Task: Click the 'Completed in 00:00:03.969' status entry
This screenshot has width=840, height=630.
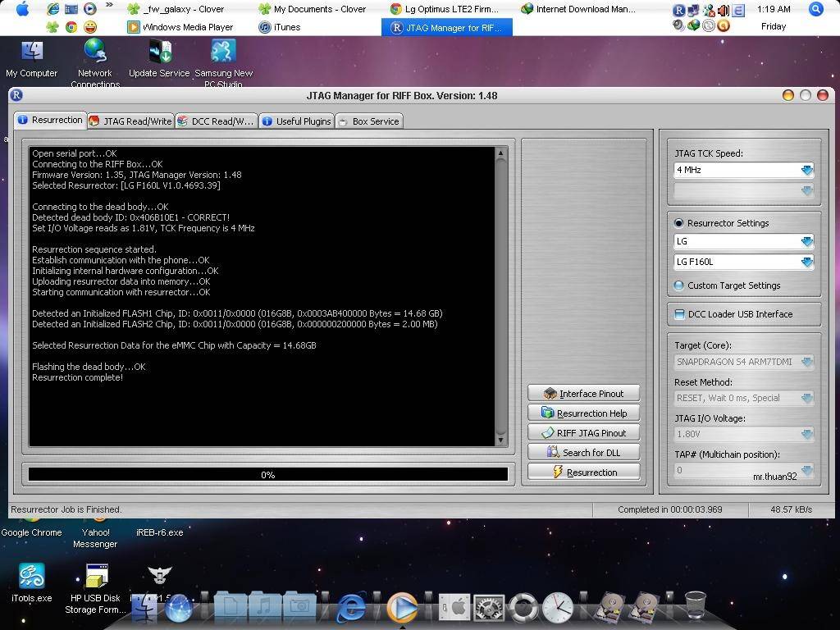Action: pos(669,510)
